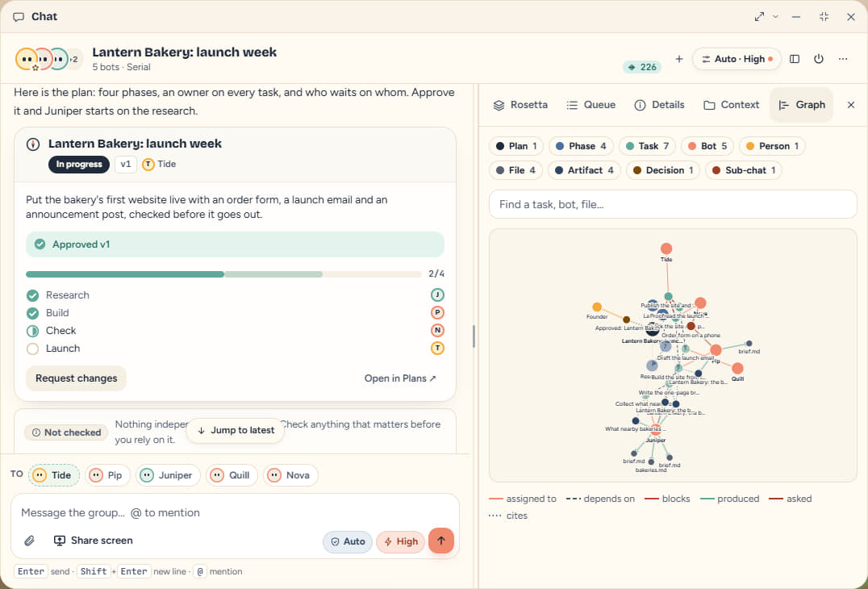Click the Check phase half-done circle

click(32, 331)
